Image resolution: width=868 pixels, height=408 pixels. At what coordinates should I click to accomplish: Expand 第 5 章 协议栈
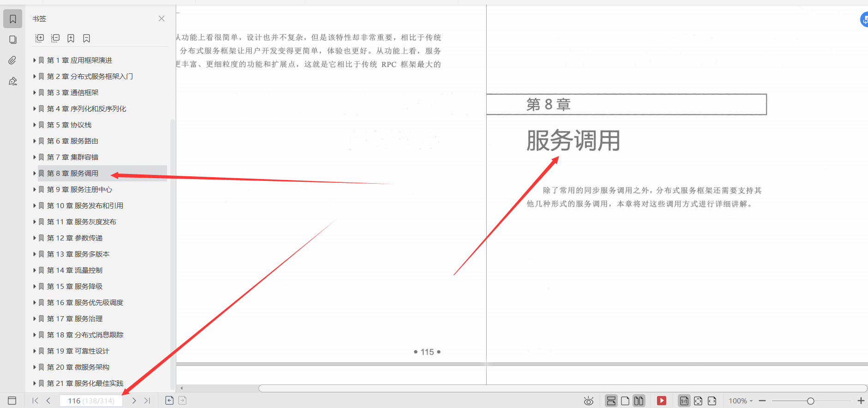pos(34,125)
